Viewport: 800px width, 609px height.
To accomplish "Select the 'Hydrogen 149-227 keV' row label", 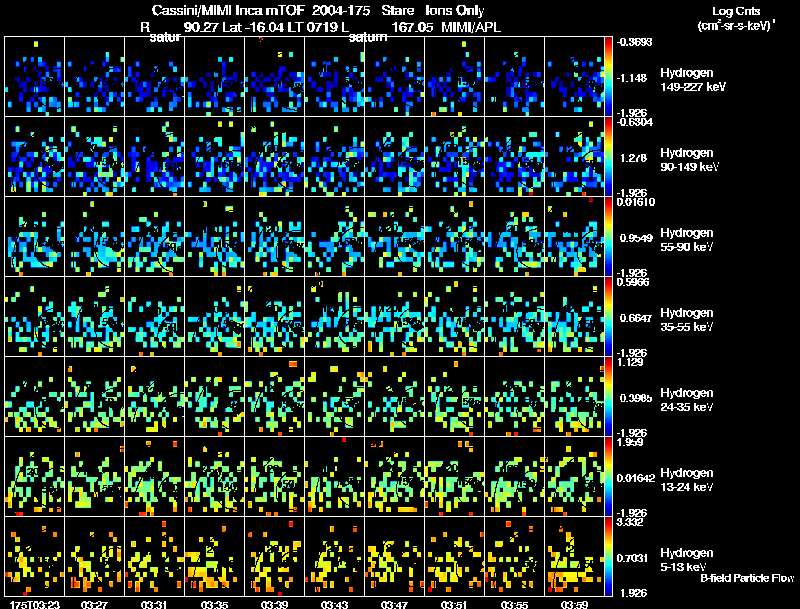I will pyautogui.click(x=693, y=80).
